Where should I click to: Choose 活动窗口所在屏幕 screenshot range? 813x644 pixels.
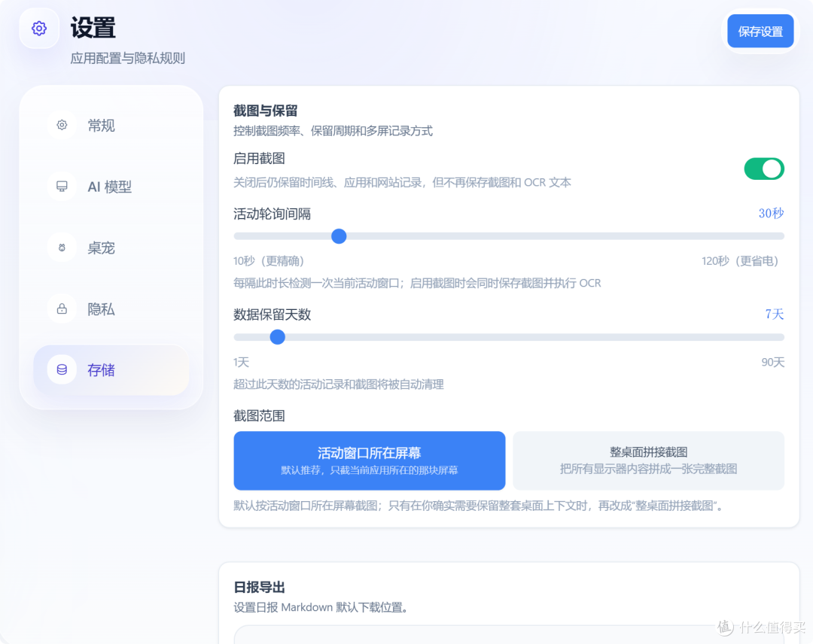[x=369, y=460]
